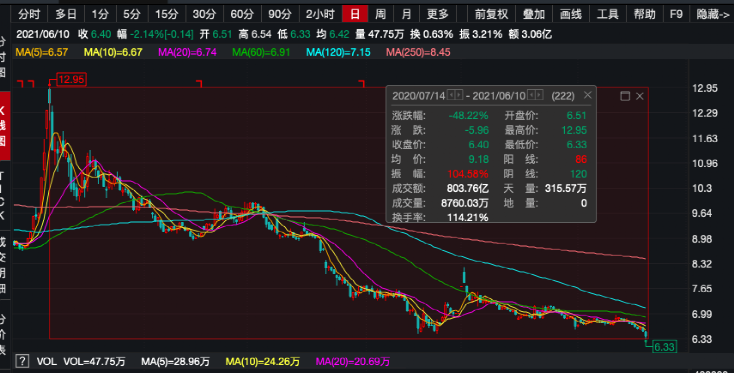Click the MA(250)=8.45 indicator label
The image size is (734, 373).
(x=418, y=52)
